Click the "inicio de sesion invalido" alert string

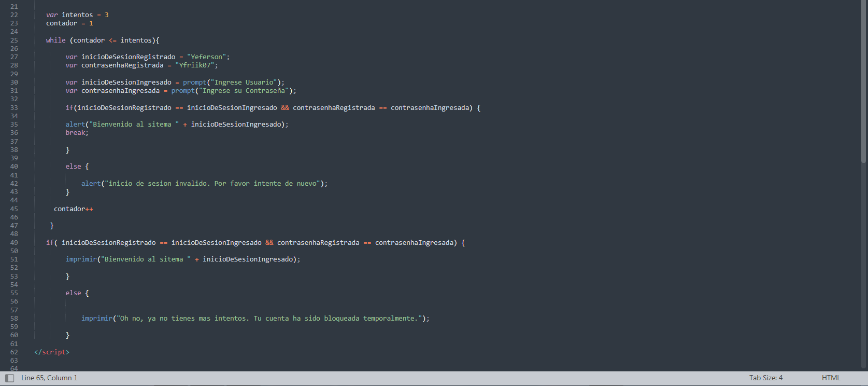point(212,184)
